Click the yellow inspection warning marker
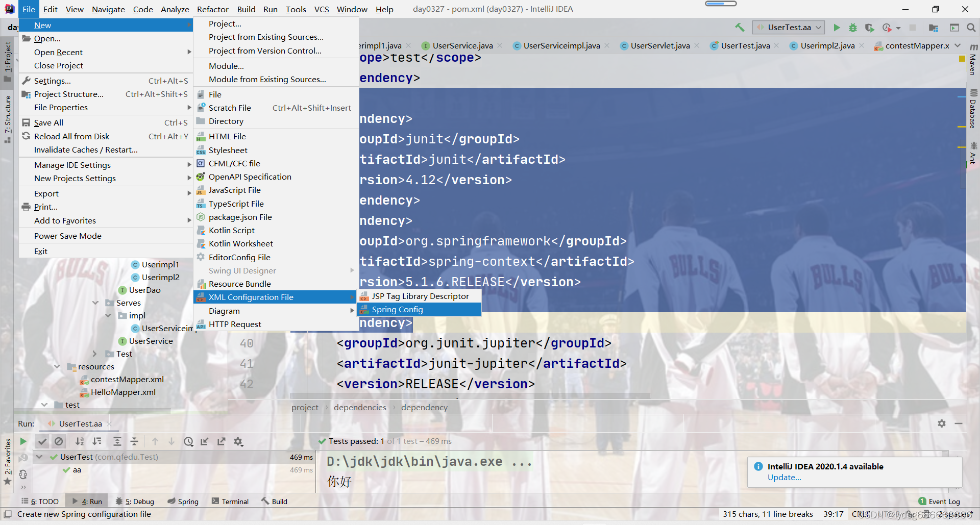Viewport: 980px width, 525px height. coord(962,59)
